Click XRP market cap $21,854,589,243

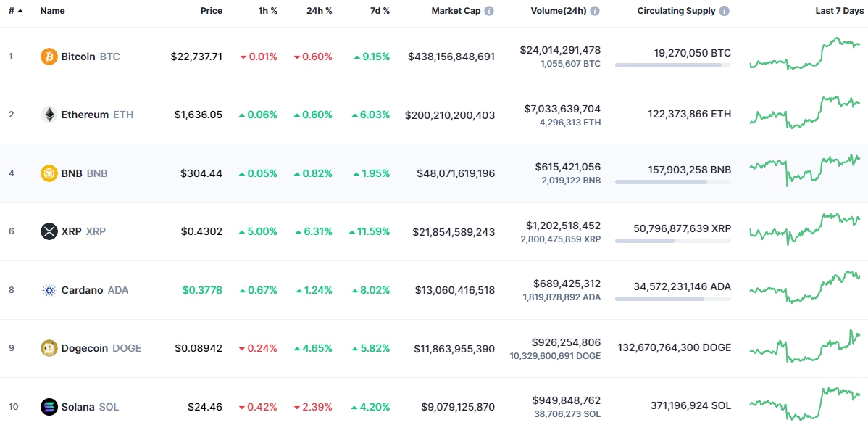pos(454,232)
